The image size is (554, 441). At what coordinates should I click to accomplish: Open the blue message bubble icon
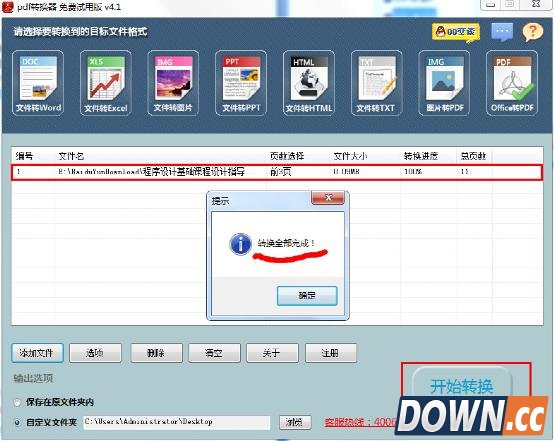[x=502, y=32]
